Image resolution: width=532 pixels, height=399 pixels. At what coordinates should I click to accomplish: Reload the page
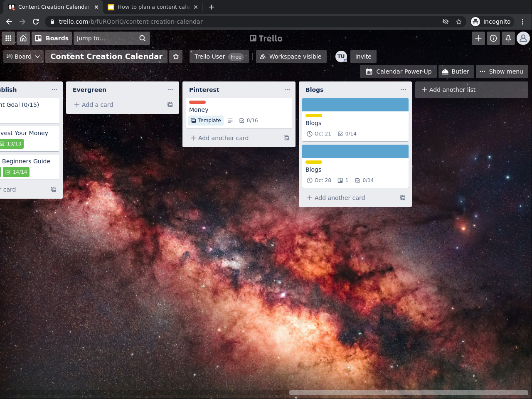click(36, 22)
